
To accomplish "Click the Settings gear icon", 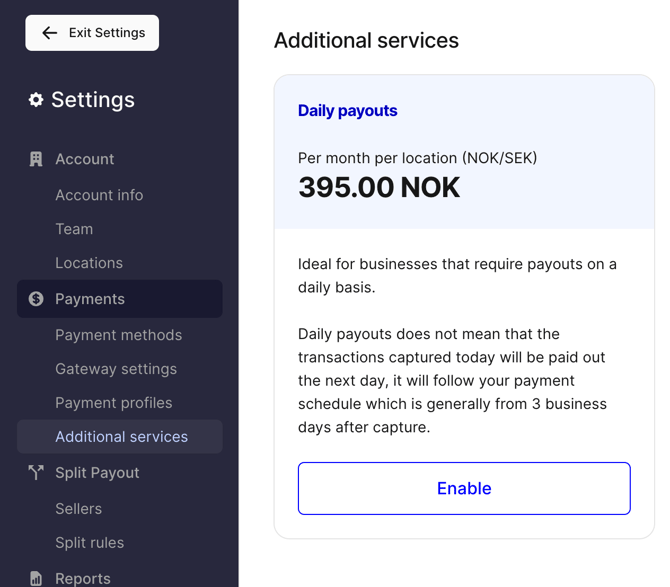I will (36, 100).
